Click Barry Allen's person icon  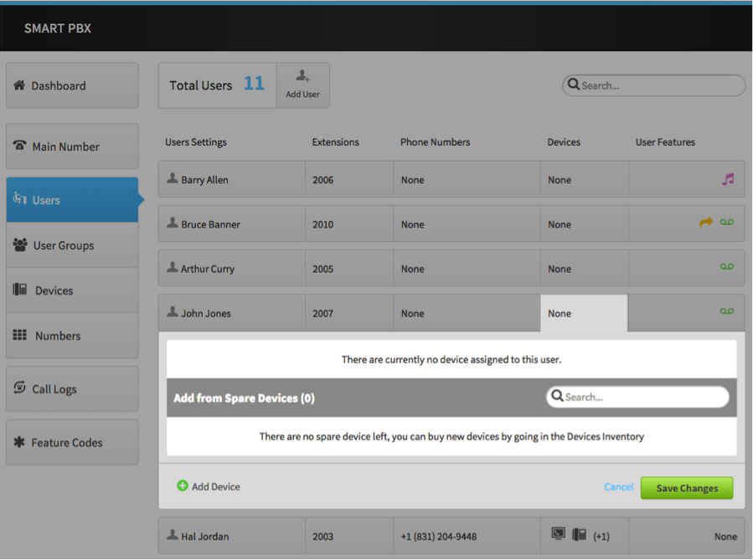click(173, 178)
